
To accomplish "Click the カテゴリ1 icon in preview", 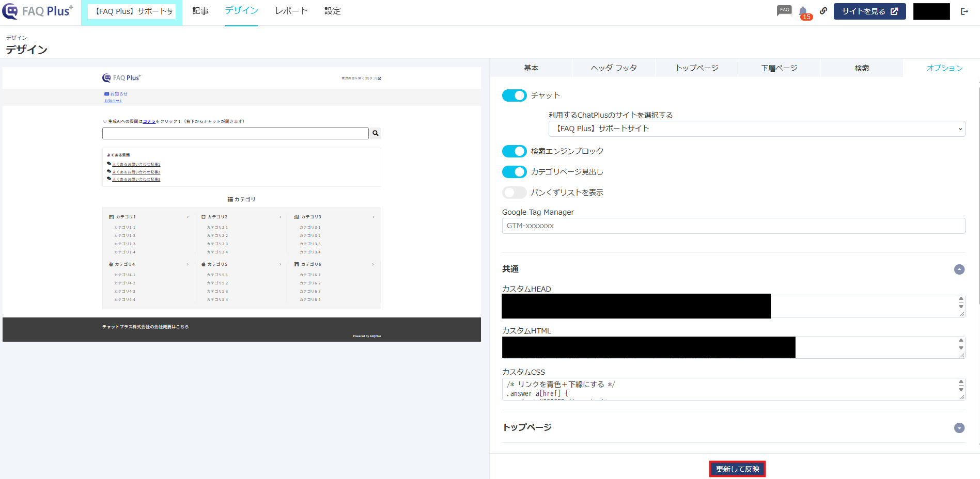I will 111,217.
